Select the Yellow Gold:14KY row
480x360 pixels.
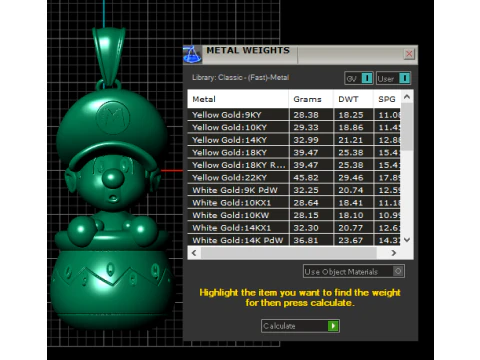click(294, 140)
